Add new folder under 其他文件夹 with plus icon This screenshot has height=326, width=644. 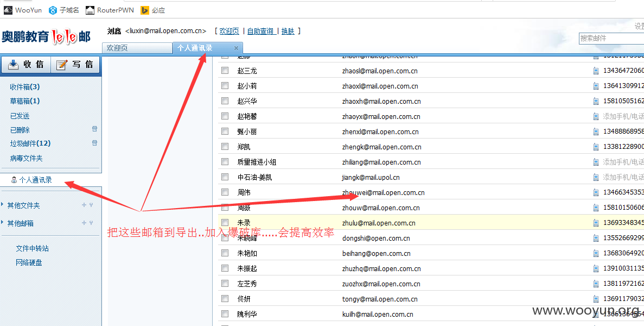pos(84,205)
